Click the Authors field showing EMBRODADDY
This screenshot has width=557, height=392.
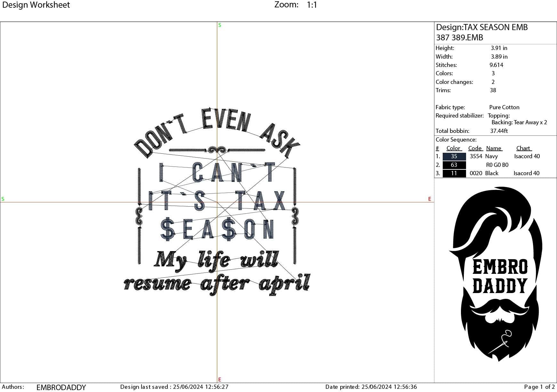[61, 387]
